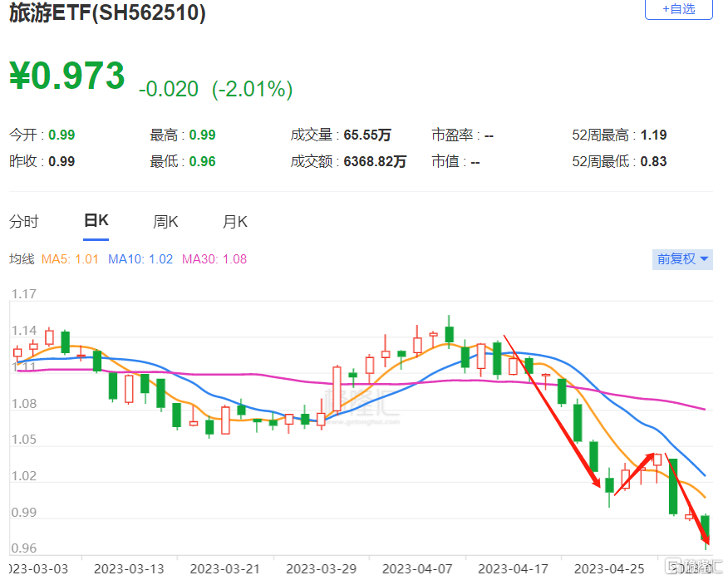The image size is (728, 580).
Task: Select the 2023-04-07 date on the axis
Action: coord(413,568)
